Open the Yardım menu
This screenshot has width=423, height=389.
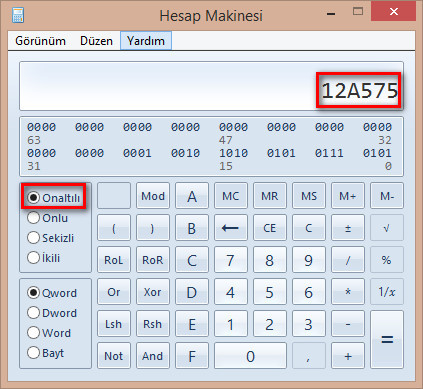pyautogui.click(x=146, y=41)
